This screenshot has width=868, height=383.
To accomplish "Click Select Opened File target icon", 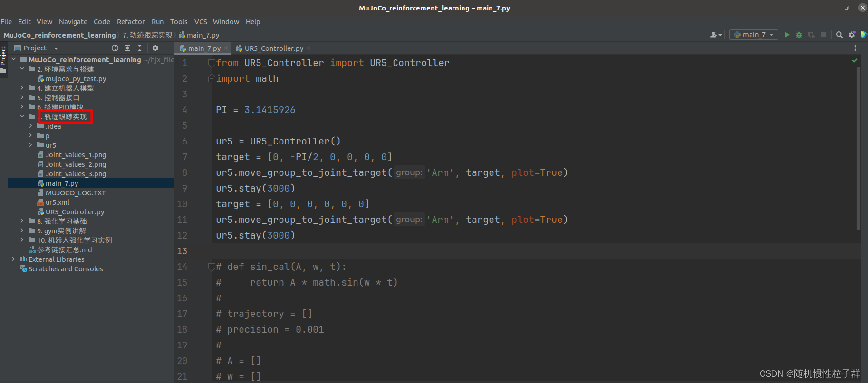I will 115,48.
